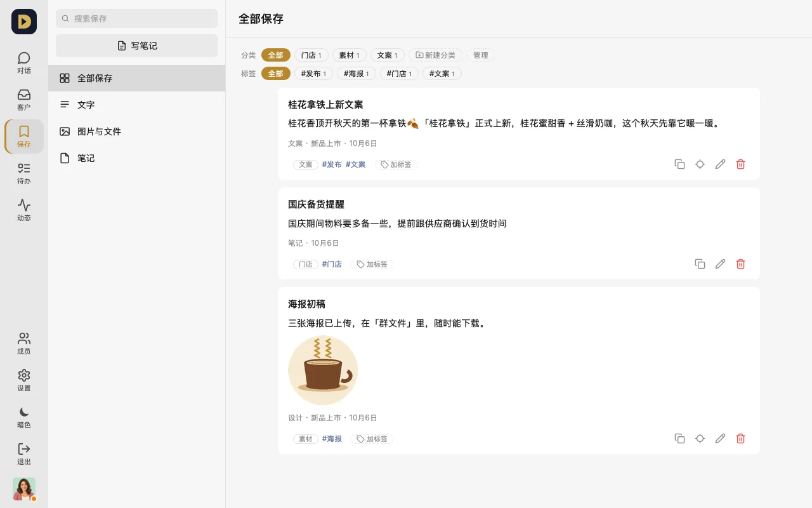The width and height of the screenshot is (812, 508).
Task: Filter by 门店 category chip
Action: point(311,55)
